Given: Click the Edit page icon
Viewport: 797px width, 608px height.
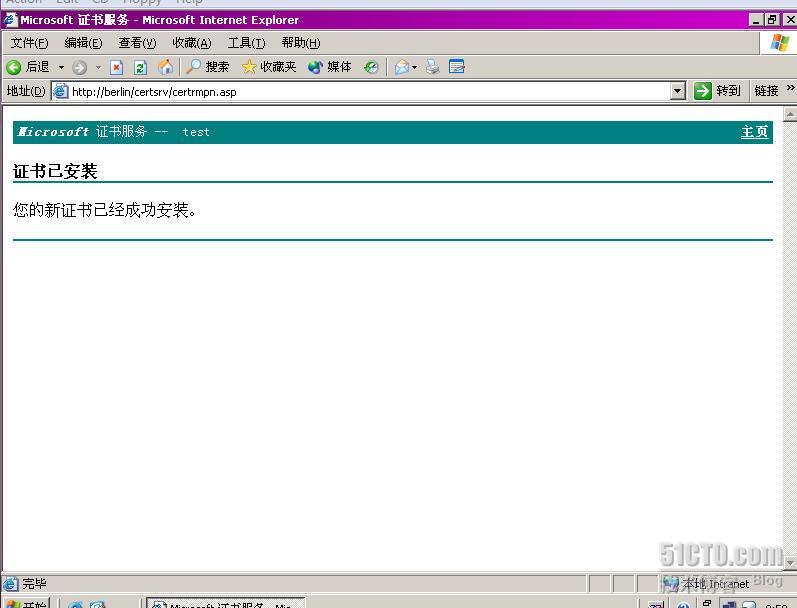Looking at the screenshot, I should [456, 67].
